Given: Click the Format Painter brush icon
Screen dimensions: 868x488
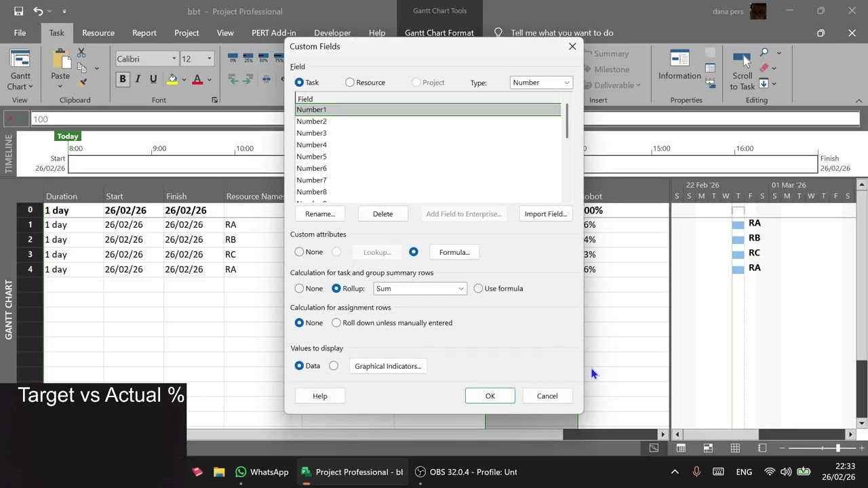Looking at the screenshot, I should pos(82,83).
